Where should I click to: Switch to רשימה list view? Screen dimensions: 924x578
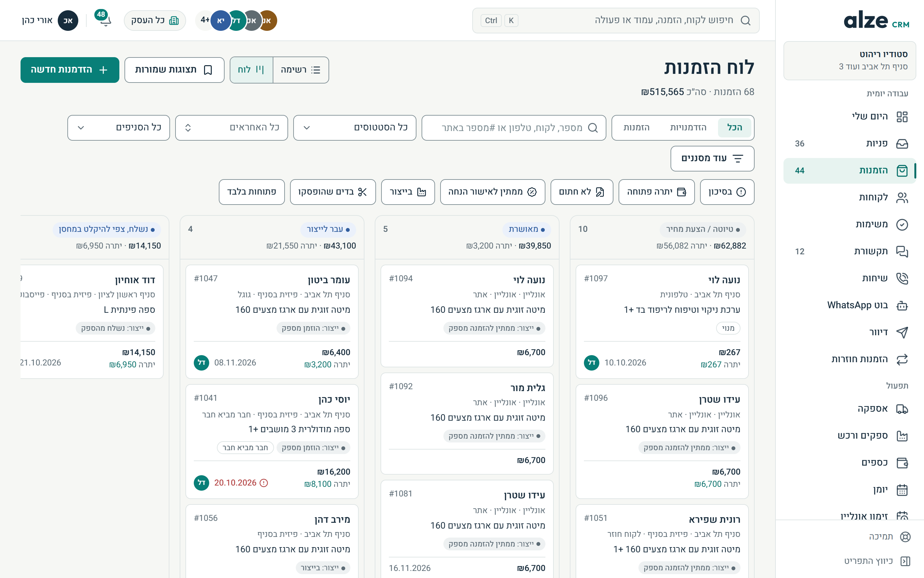point(301,70)
